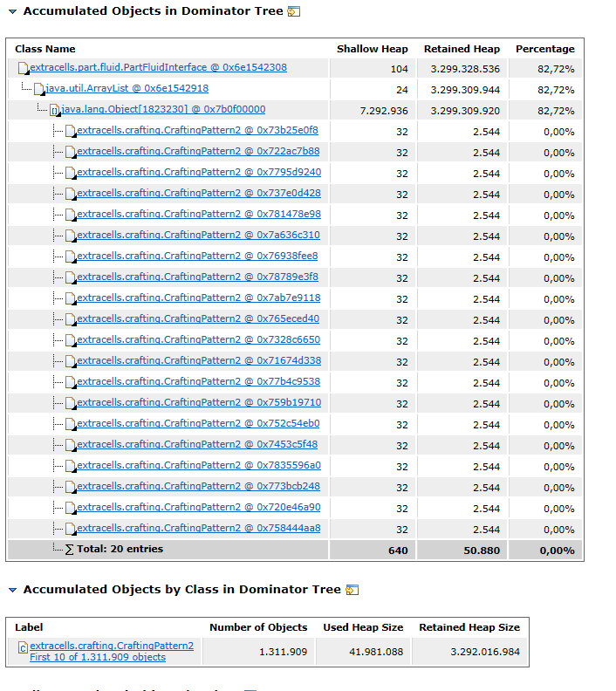
Task: Open CraftingPattern2 @ 0x759b19710 link
Action: tap(199, 402)
